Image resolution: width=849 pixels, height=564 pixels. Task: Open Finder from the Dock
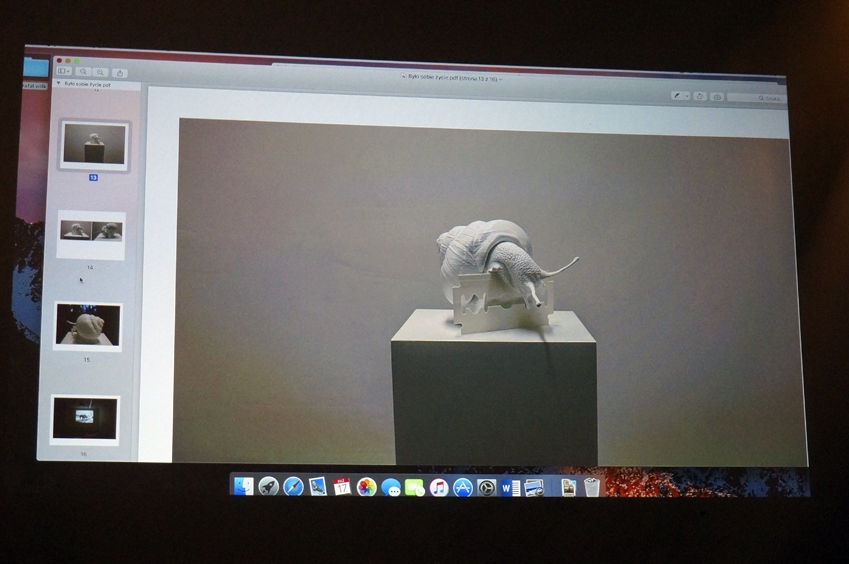pos(243,486)
